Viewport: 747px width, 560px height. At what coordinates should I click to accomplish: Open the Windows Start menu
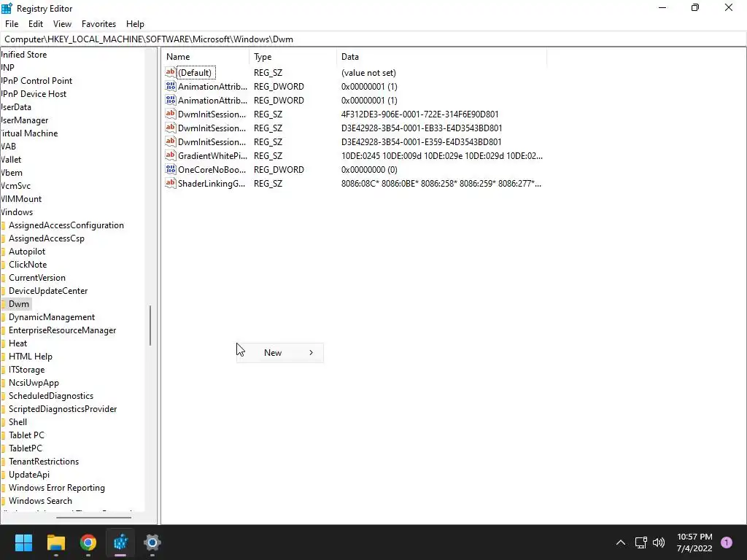(23, 542)
